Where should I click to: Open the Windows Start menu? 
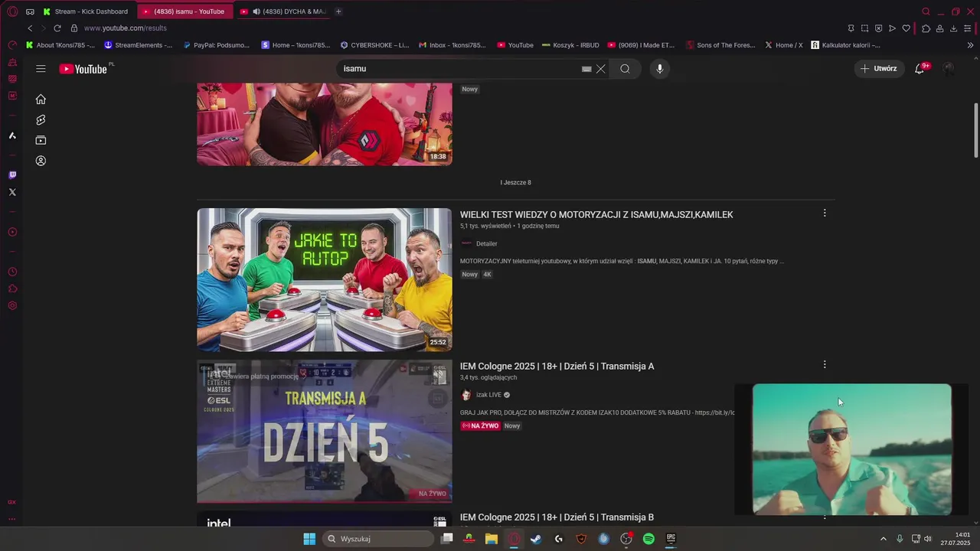pos(309,539)
